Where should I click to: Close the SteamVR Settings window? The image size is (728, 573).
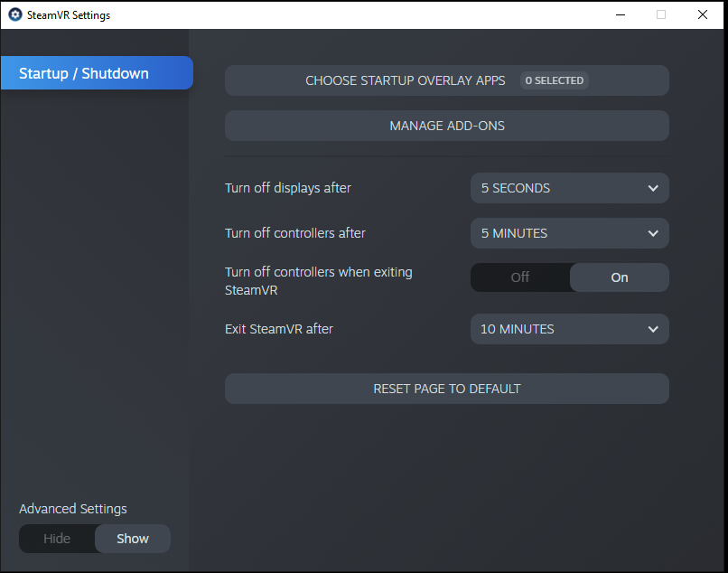[703, 14]
